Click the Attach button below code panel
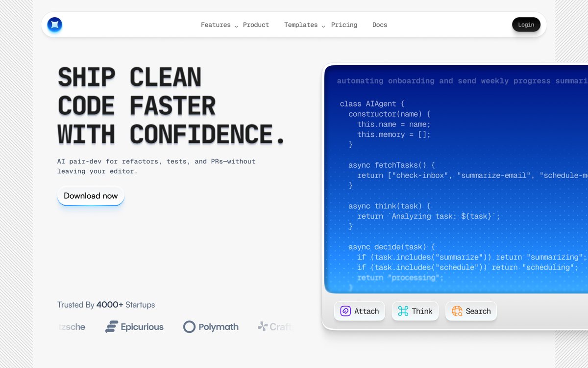588x368 pixels. pos(360,311)
